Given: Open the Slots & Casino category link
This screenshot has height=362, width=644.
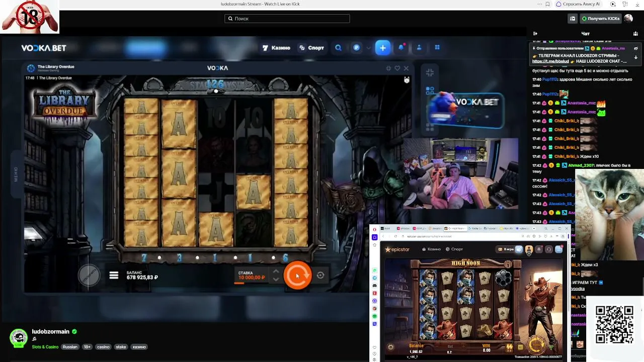Looking at the screenshot, I should [x=45, y=347].
